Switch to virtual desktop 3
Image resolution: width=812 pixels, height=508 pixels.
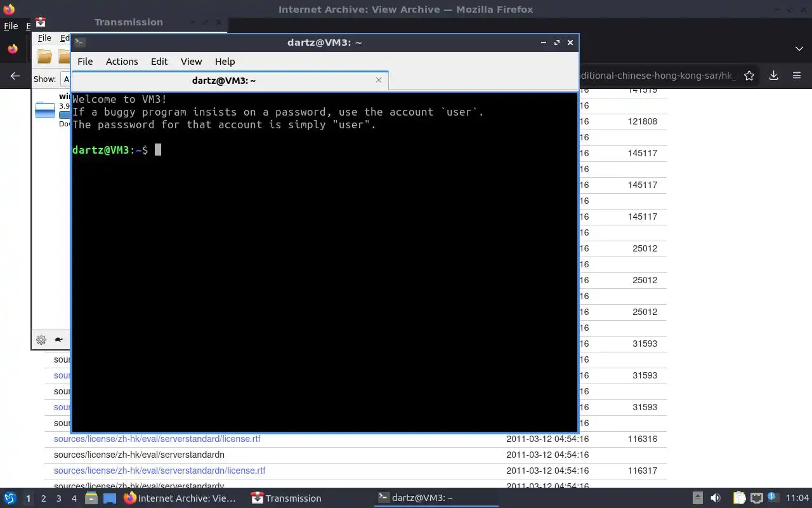(x=58, y=498)
